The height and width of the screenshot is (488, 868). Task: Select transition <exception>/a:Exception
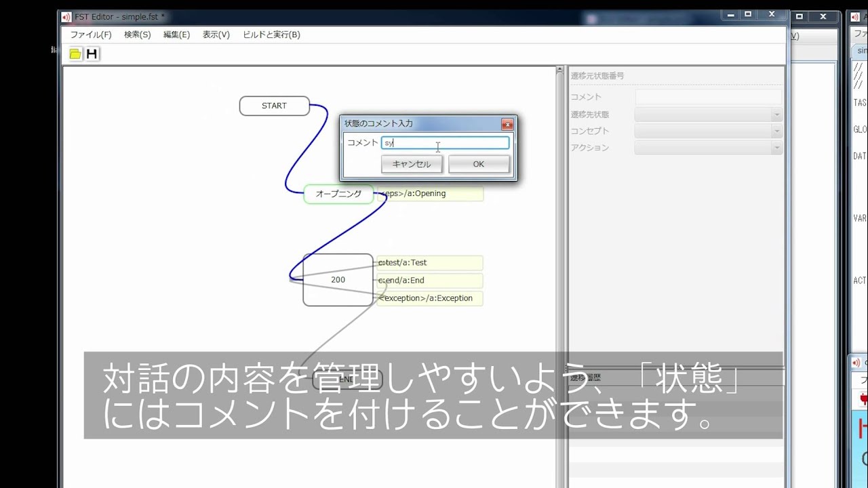tap(430, 298)
